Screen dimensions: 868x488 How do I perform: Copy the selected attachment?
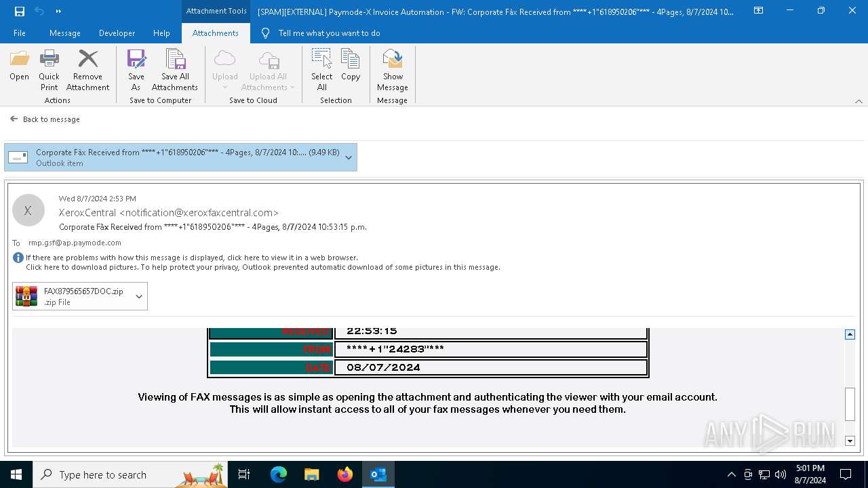(351, 65)
